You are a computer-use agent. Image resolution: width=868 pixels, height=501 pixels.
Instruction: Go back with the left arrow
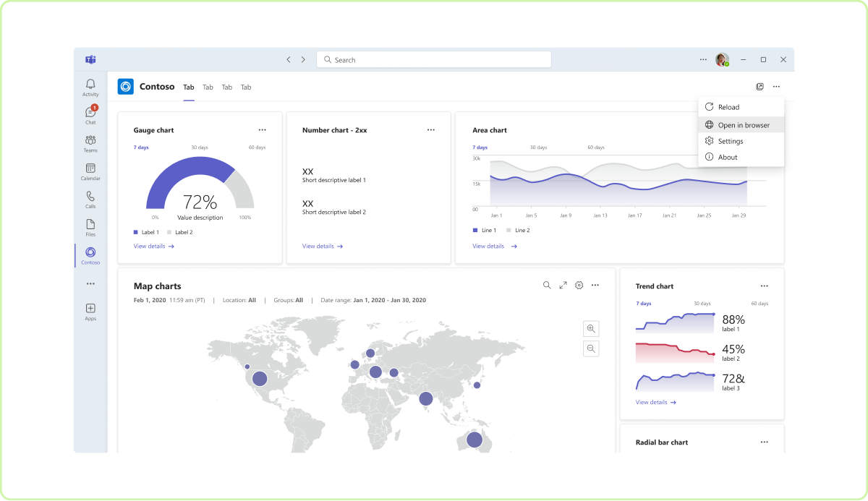click(289, 59)
